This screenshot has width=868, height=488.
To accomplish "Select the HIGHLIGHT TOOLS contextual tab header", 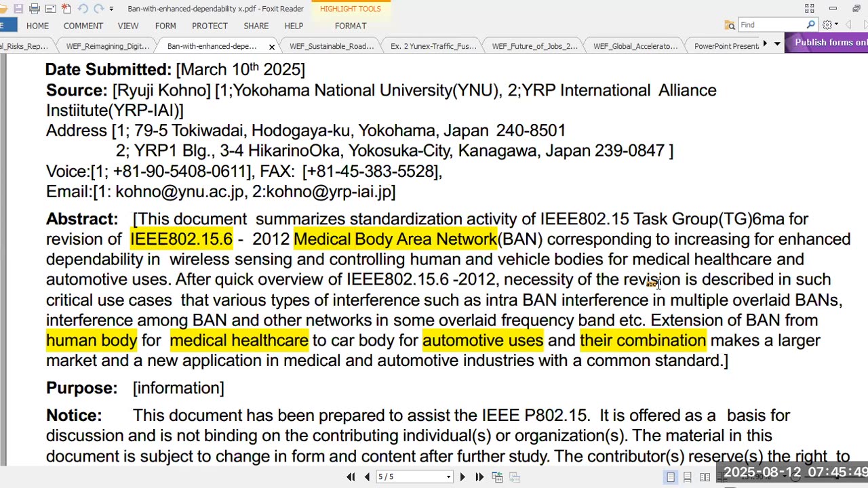I will click(351, 9).
